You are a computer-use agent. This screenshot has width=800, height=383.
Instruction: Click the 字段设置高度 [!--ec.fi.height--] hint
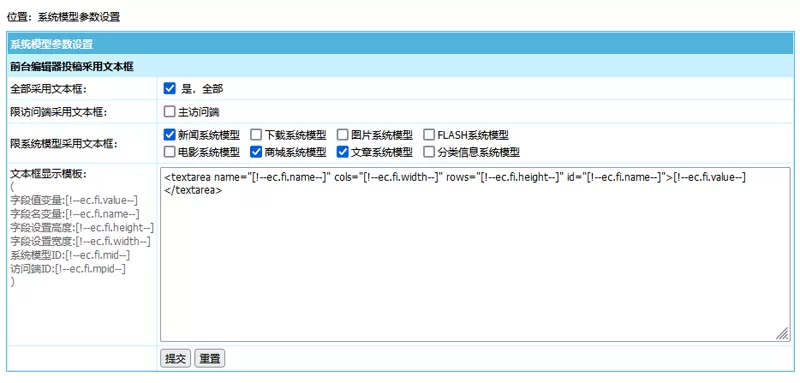tap(82, 227)
